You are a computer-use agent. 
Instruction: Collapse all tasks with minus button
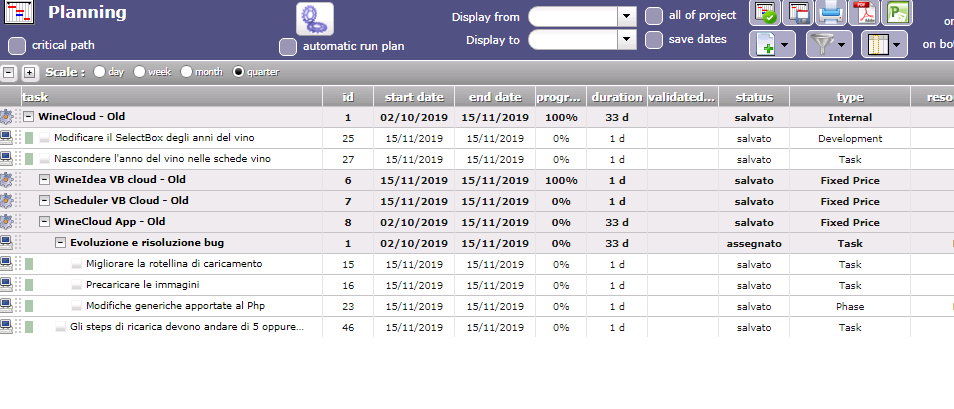(9, 72)
